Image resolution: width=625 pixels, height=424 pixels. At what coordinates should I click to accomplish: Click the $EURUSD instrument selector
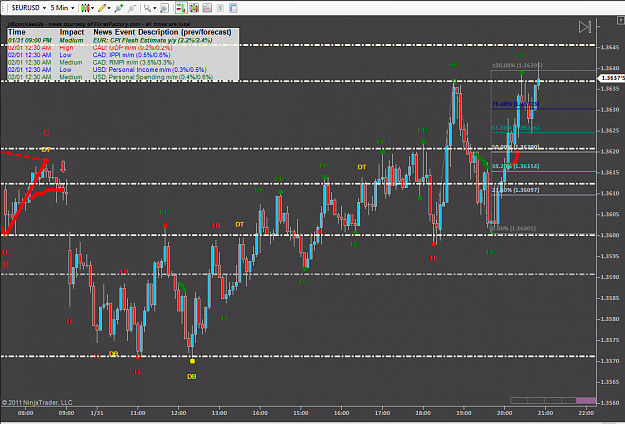tap(28, 8)
